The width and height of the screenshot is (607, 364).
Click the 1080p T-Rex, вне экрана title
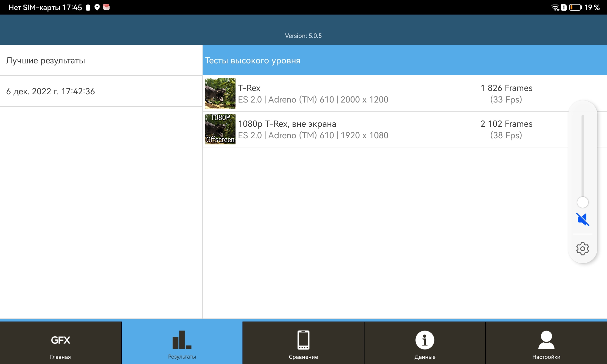(x=287, y=124)
